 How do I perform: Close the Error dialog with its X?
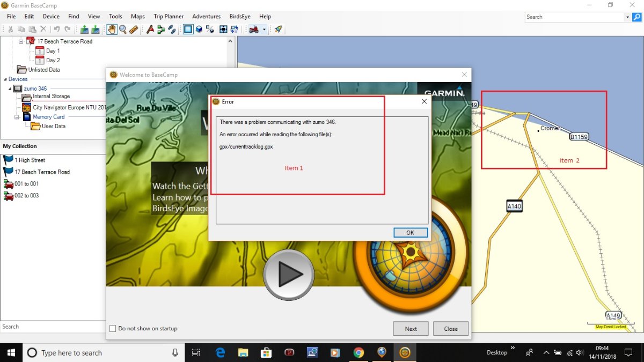[x=424, y=101]
